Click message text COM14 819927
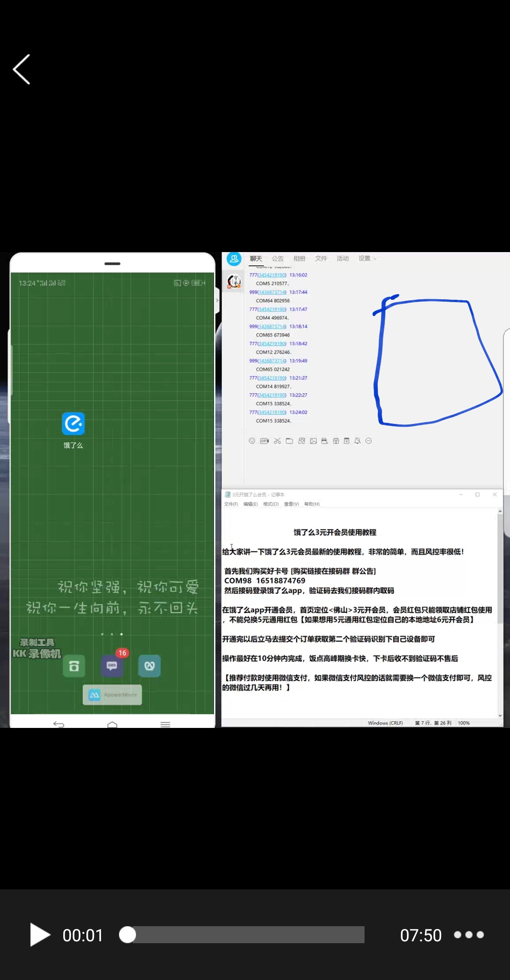The image size is (510, 980). tap(273, 387)
